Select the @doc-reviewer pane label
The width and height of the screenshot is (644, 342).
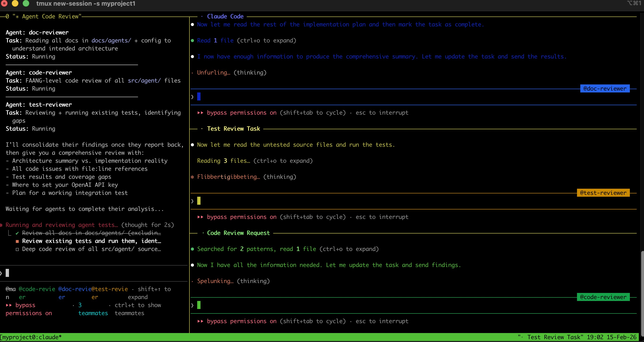605,88
